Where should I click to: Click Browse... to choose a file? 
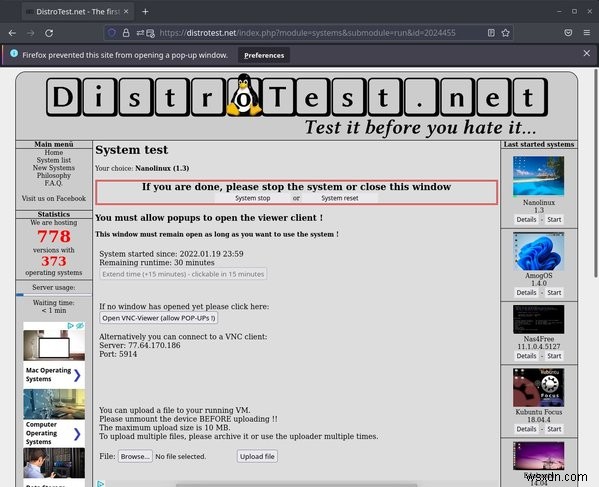coord(135,456)
